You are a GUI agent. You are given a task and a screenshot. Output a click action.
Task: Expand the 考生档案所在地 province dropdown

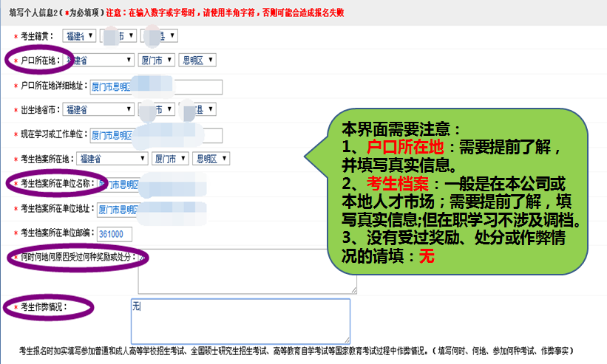[112, 159]
